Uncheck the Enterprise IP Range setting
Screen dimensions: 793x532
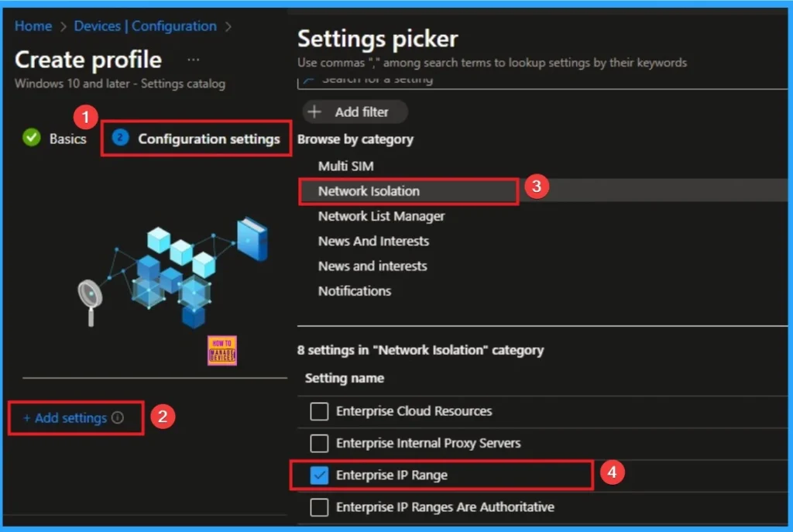coord(319,475)
